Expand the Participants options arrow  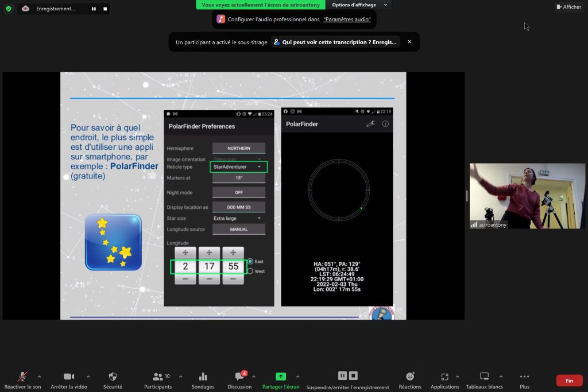click(x=181, y=377)
